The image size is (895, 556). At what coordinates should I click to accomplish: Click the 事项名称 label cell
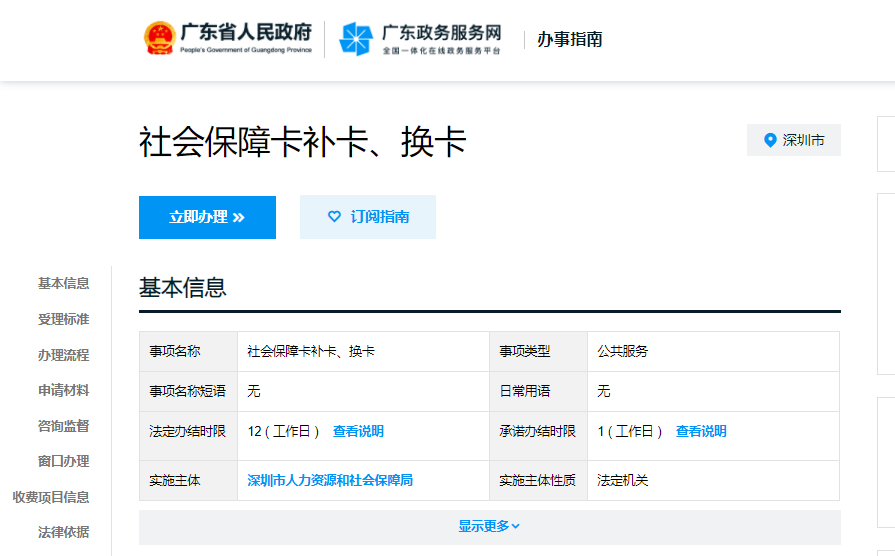pos(188,352)
